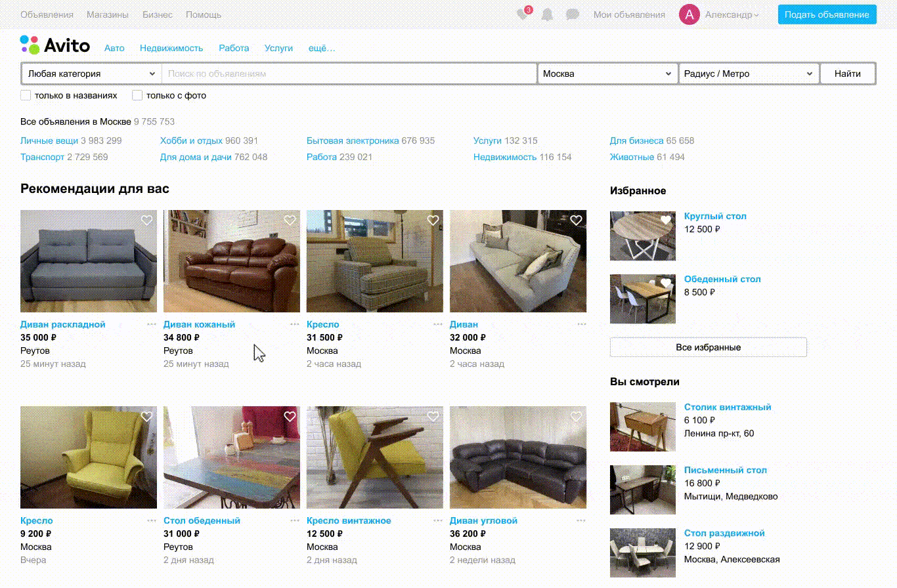Open the Транспорт category link
This screenshot has width=897, height=588.
(x=42, y=157)
